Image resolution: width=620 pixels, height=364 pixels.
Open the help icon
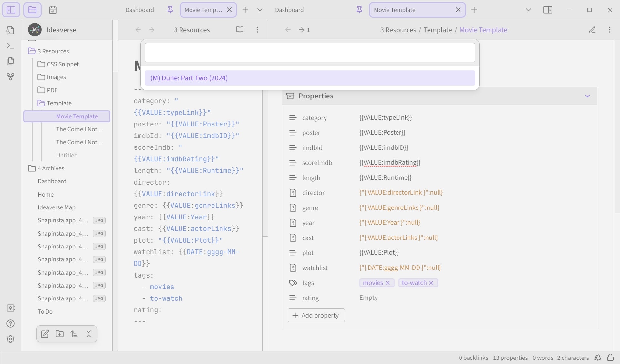point(10,323)
